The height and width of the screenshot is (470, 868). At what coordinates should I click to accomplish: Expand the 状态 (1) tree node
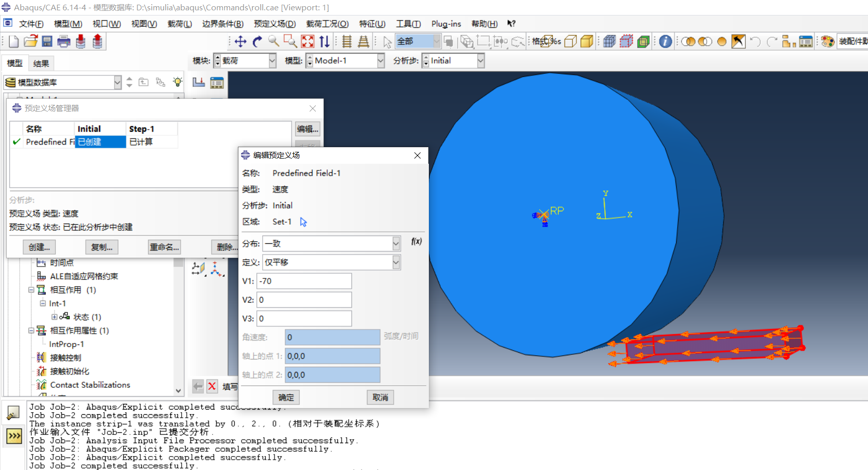54,317
